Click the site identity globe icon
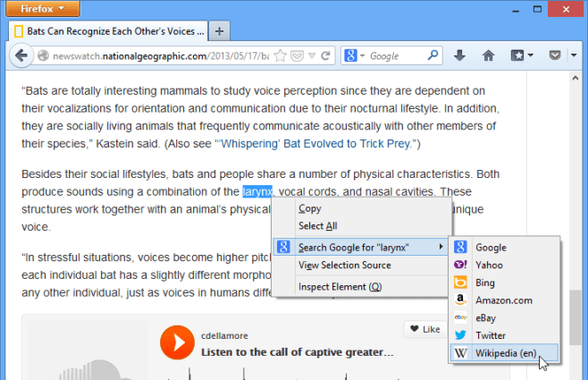 click(43, 56)
